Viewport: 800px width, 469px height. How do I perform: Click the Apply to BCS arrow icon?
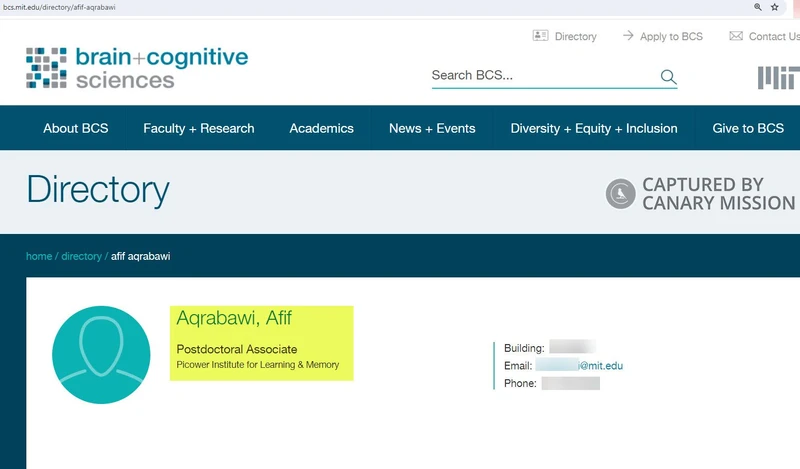tap(628, 36)
